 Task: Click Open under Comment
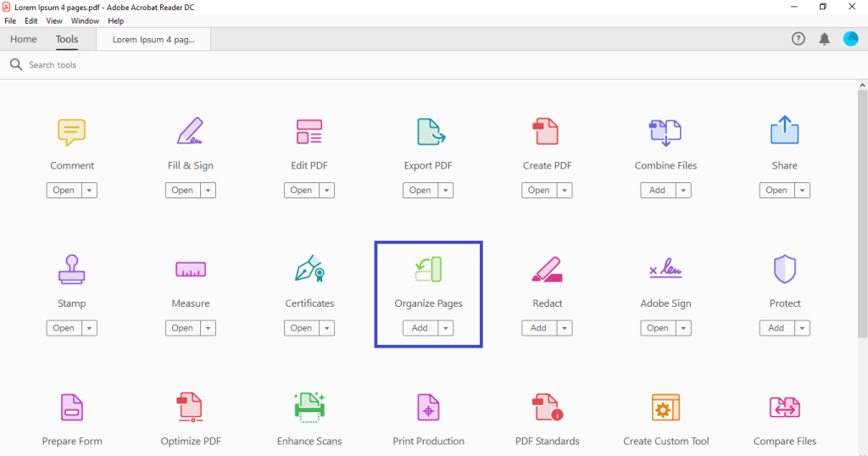pyautogui.click(x=64, y=191)
